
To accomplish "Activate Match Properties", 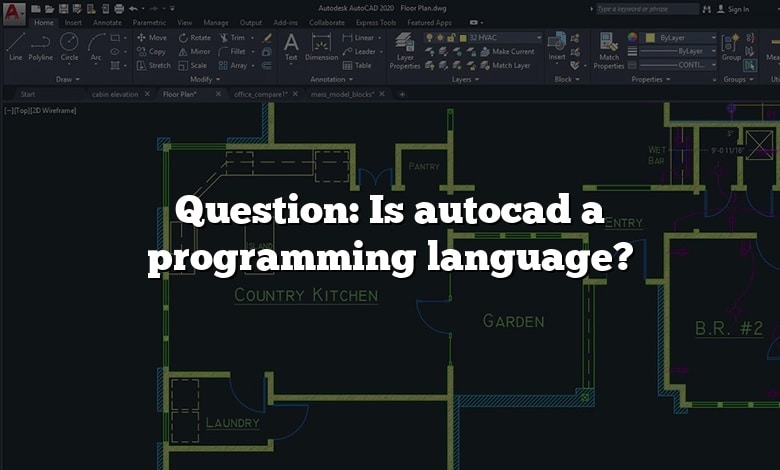I will [608, 50].
